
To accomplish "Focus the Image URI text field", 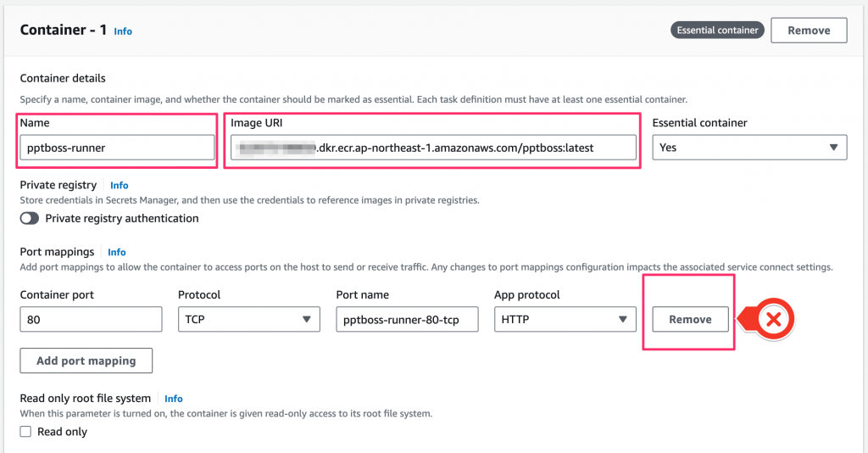I will (432, 148).
